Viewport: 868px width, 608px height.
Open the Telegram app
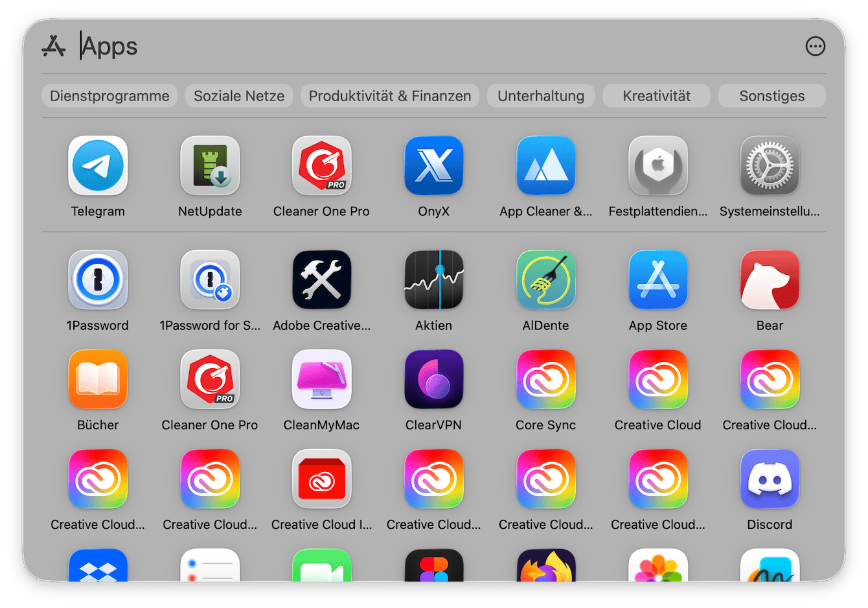pyautogui.click(x=98, y=165)
